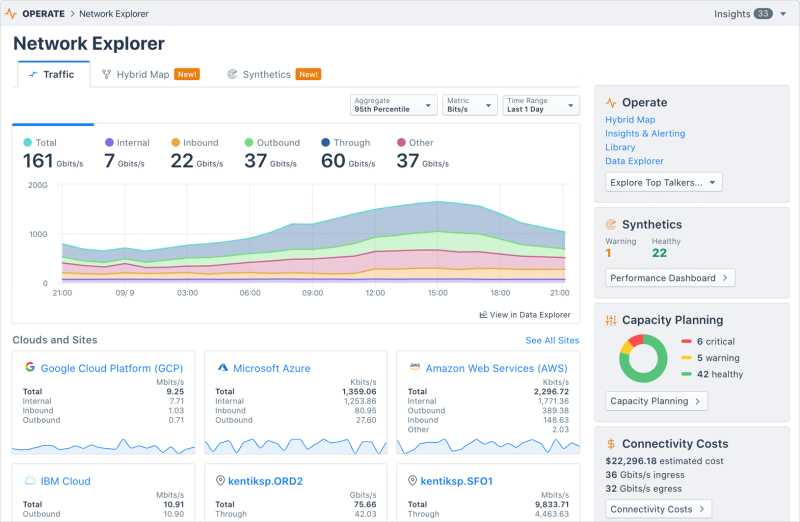Click the See All Sites link
The height and width of the screenshot is (522, 800).
click(552, 340)
